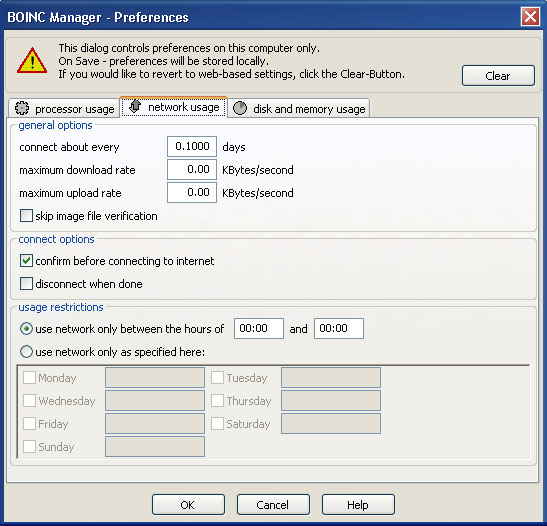
Task: Click the 'general options' group label
Action: point(55,125)
